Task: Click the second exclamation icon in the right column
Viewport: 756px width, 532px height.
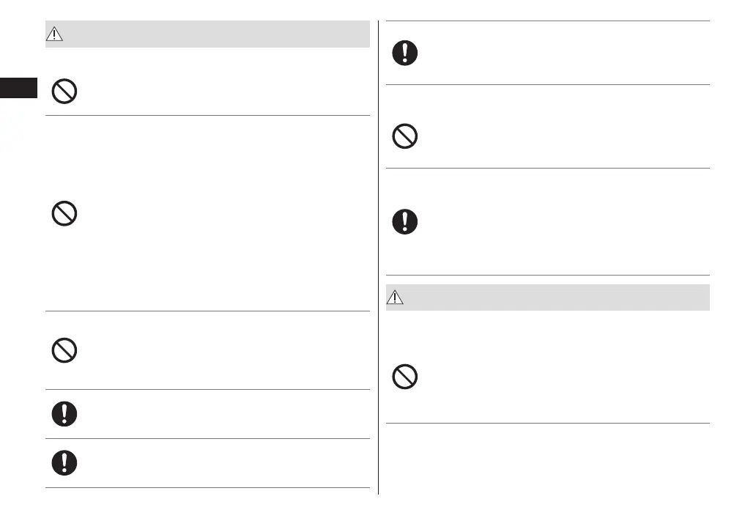Action: (x=405, y=221)
